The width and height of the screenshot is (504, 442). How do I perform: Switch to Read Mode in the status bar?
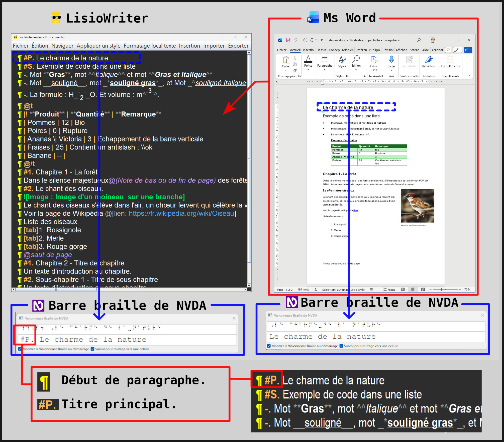(403, 289)
